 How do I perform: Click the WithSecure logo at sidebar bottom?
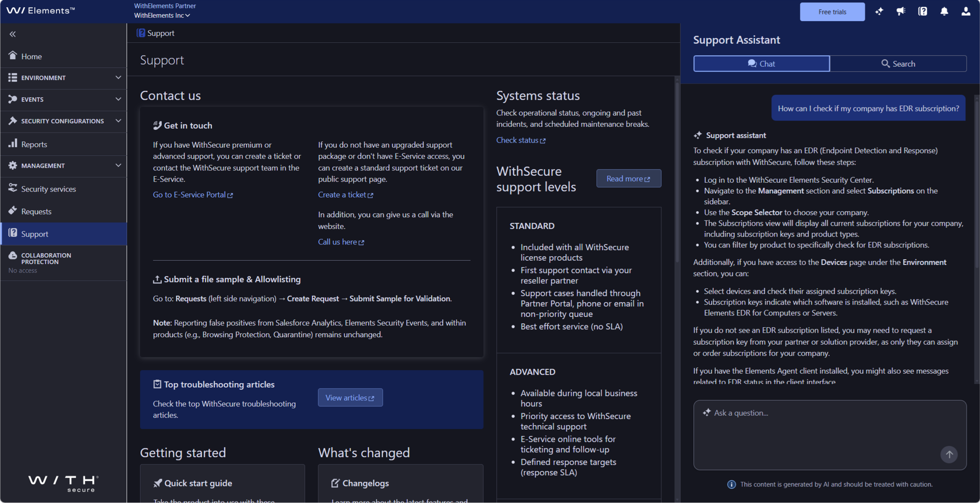[63, 483]
